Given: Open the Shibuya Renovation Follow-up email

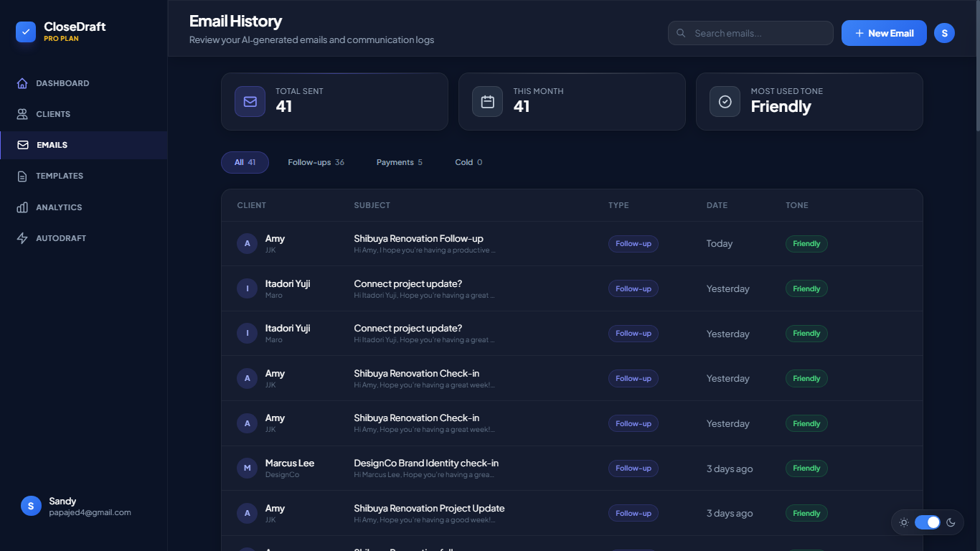Looking at the screenshot, I should coord(418,238).
